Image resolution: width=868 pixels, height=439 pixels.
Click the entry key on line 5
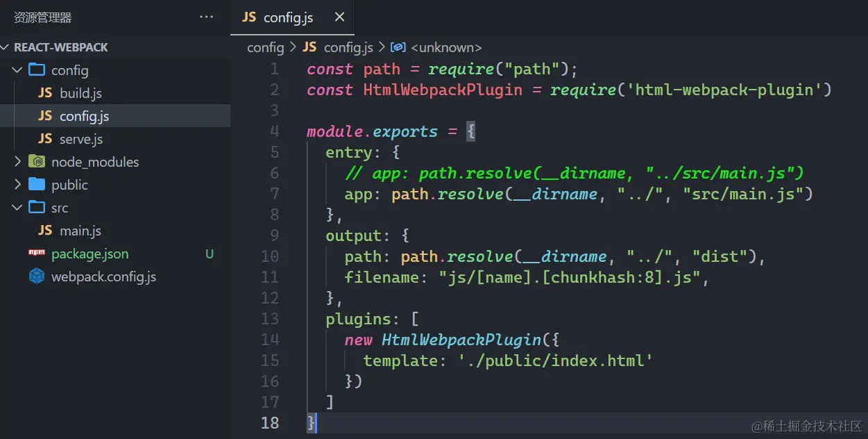(349, 152)
